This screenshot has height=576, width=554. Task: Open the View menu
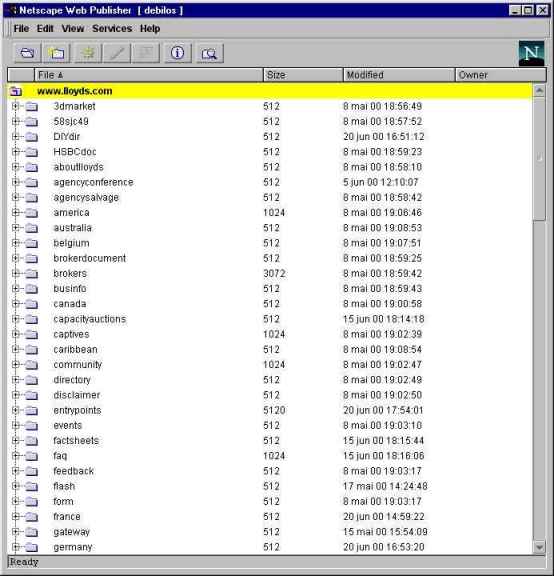point(73,29)
